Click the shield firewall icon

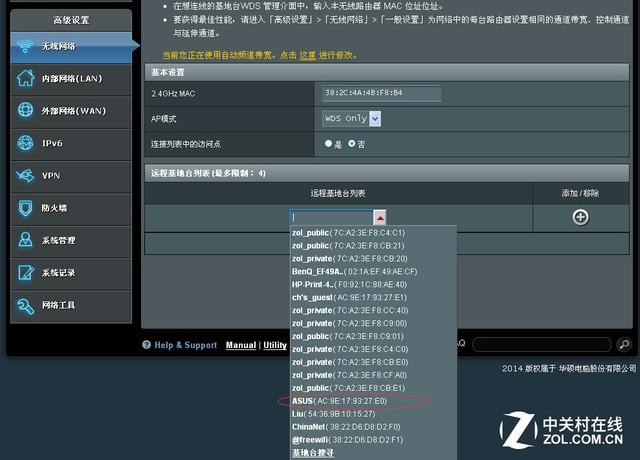point(25,208)
